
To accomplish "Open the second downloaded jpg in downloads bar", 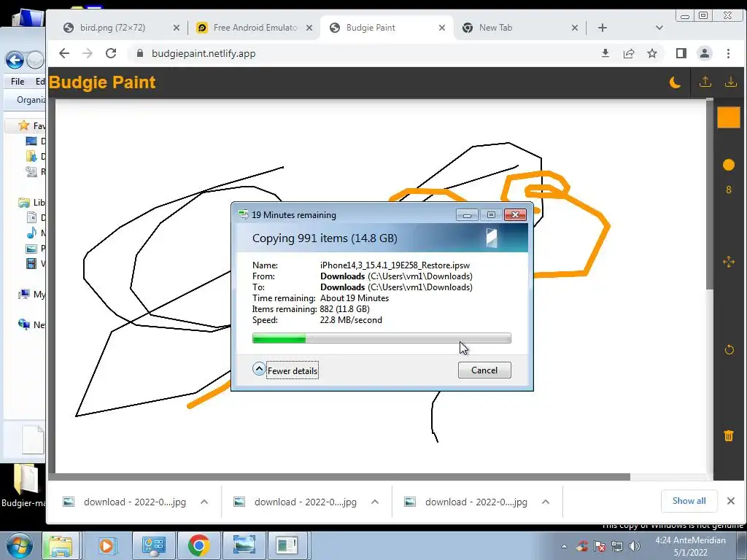I will click(x=295, y=502).
